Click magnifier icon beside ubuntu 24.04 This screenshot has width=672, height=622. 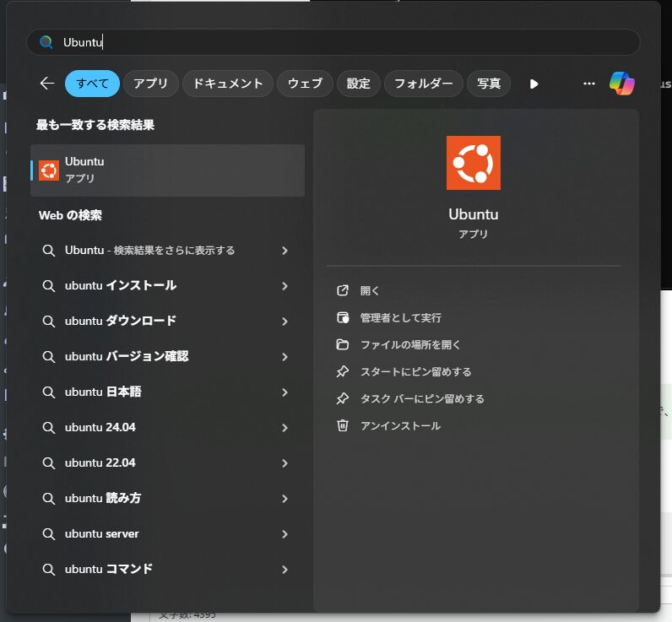click(49, 428)
